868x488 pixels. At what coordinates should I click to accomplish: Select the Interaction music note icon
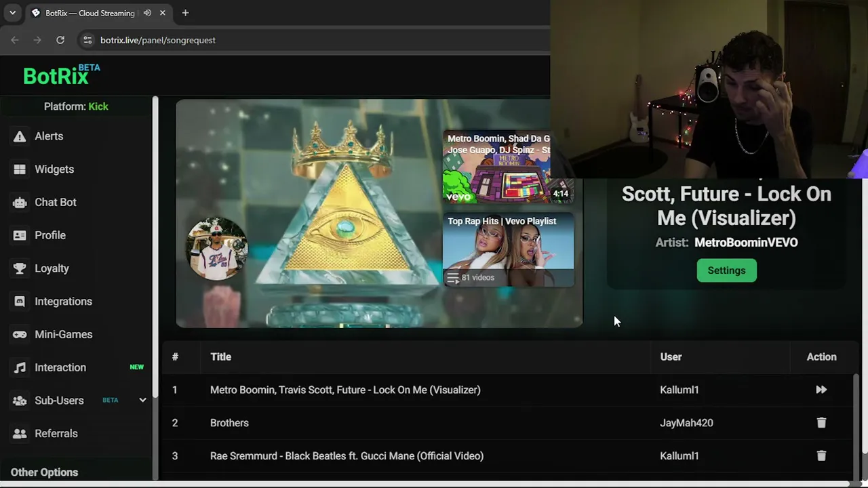click(x=20, y=367)
